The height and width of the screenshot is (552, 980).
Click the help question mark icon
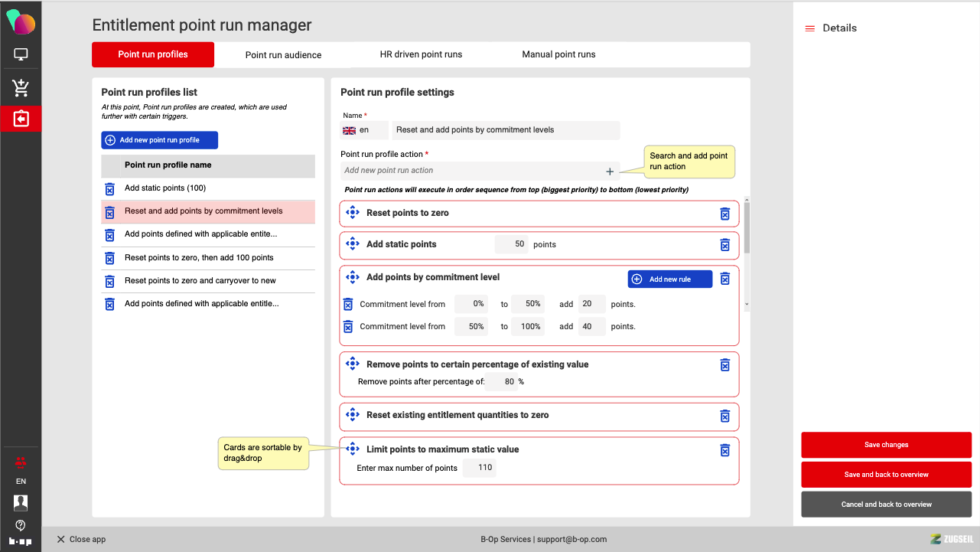point(21,525)
